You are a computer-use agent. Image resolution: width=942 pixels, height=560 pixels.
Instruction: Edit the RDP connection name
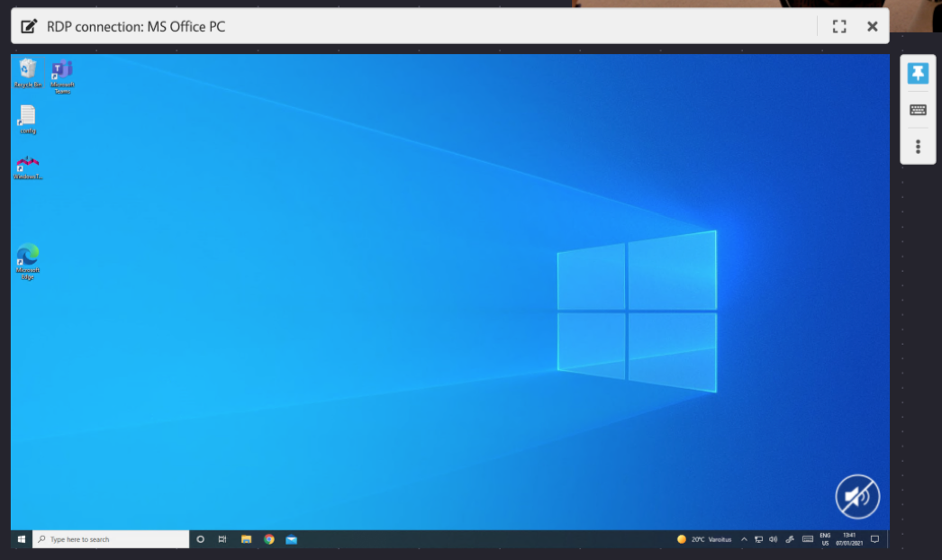[x=29, y=26]
